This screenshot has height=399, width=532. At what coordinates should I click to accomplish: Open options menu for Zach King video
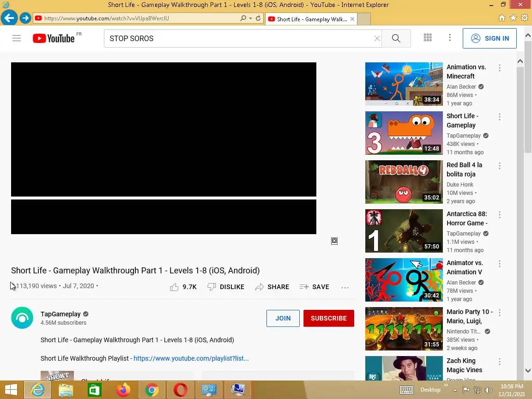point(499,362)
